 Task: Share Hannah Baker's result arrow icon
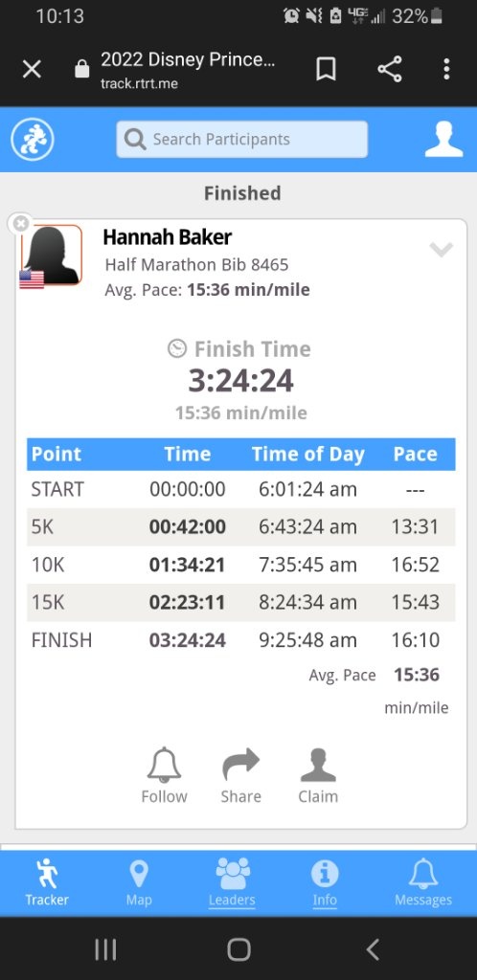point(240,775)
